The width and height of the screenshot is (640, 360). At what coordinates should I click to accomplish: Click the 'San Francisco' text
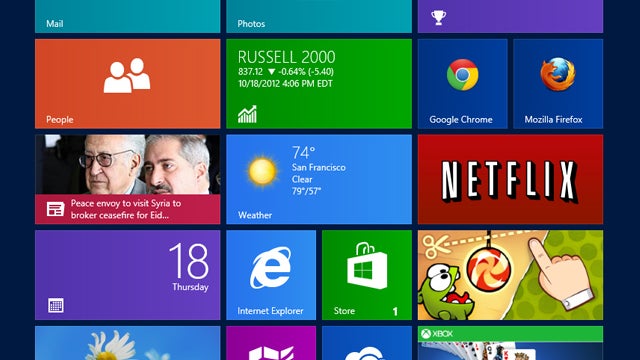318,167
